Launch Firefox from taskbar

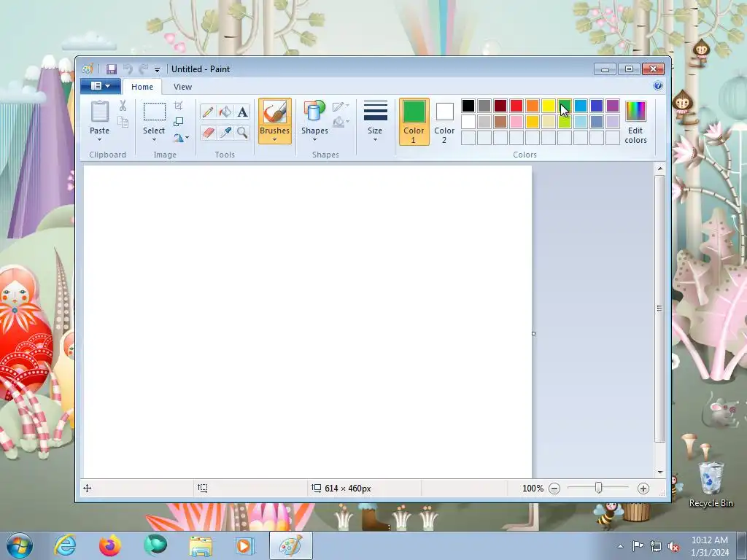[109, 545]
